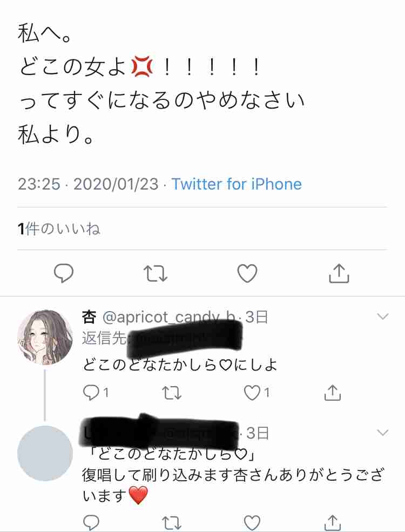Screen dimensions: 405x532
Task: Like the main tweet with heart
Action: [x=247, y=273]
